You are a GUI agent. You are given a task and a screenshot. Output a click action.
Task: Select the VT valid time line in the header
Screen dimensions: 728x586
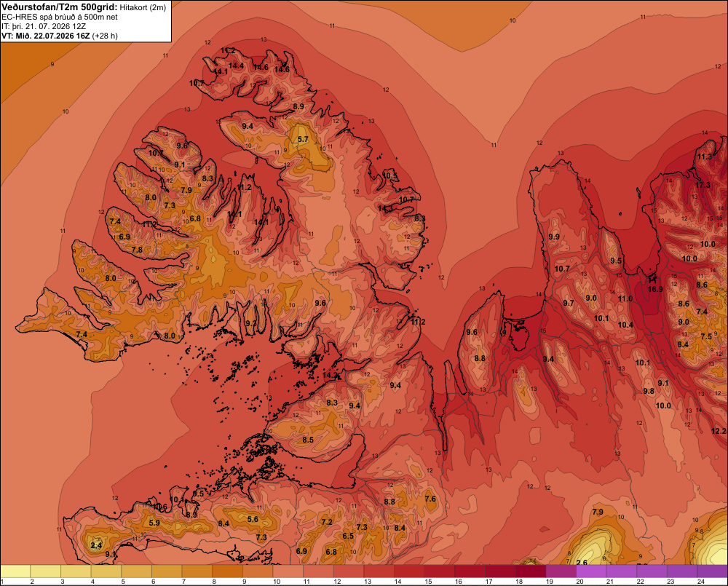(x=60, y=36)
